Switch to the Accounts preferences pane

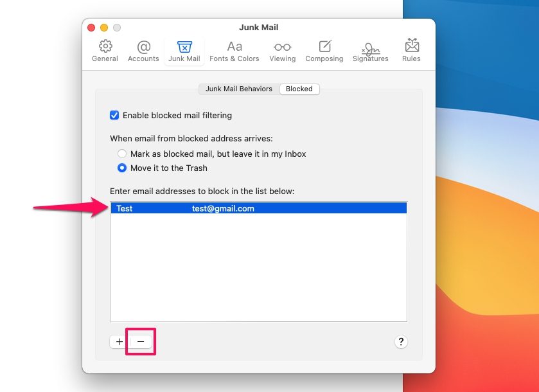click(x=143, y=51)
